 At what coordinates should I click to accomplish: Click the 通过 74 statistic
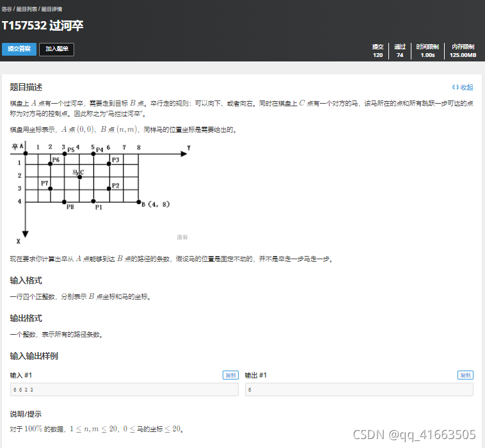click(x=400, y=51)
